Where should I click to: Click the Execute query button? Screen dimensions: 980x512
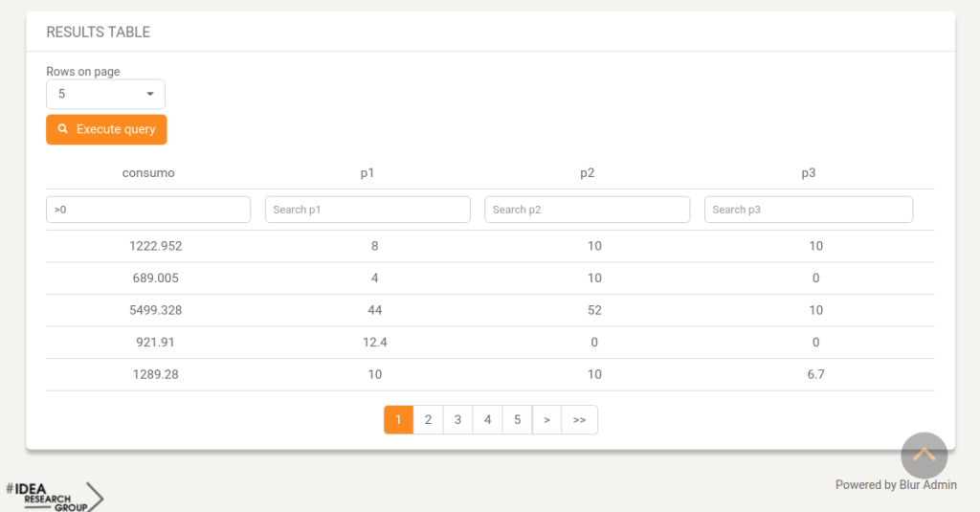point(106,129)
